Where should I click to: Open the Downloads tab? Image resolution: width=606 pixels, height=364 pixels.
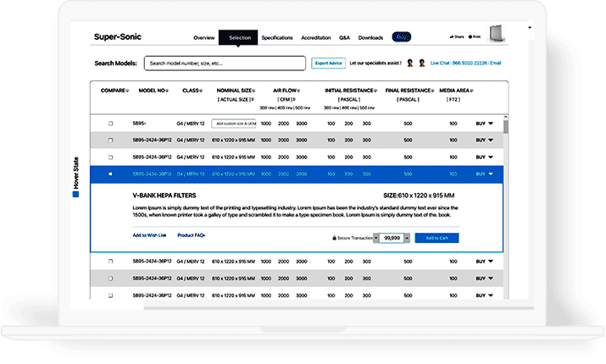point(370,38)
